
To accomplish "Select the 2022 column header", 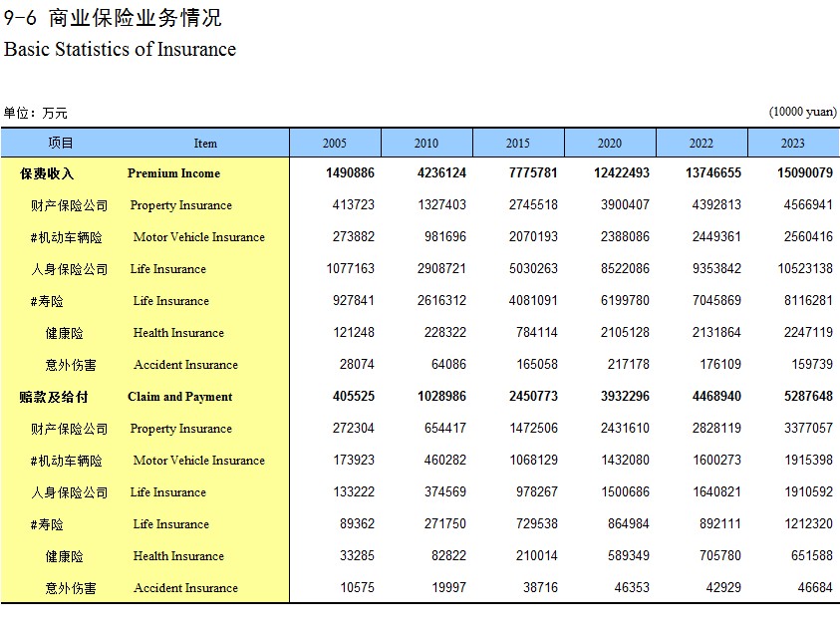I will pos(701,144).
